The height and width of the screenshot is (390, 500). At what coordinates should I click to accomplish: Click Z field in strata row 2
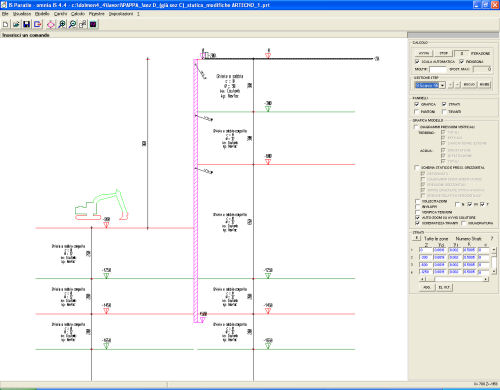click(x=425, y=257)
